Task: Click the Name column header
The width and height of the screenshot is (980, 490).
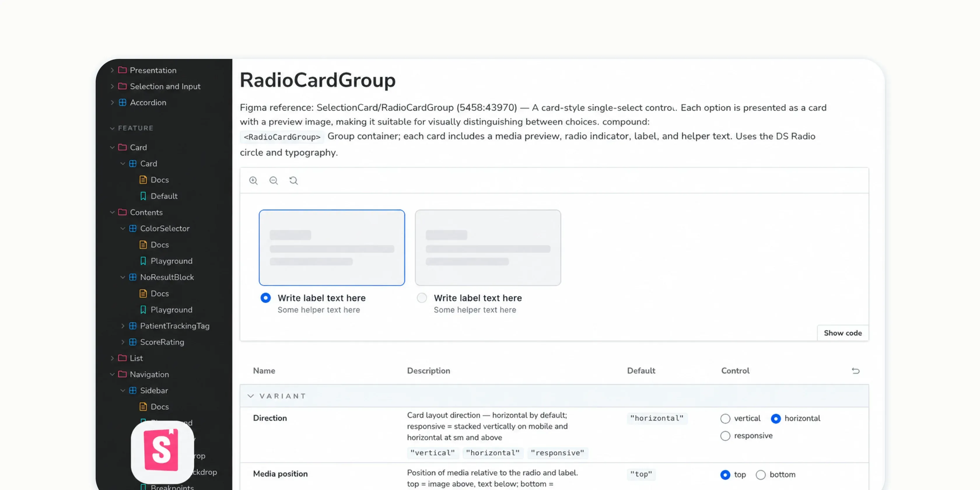Action: (x=264, y=370)
